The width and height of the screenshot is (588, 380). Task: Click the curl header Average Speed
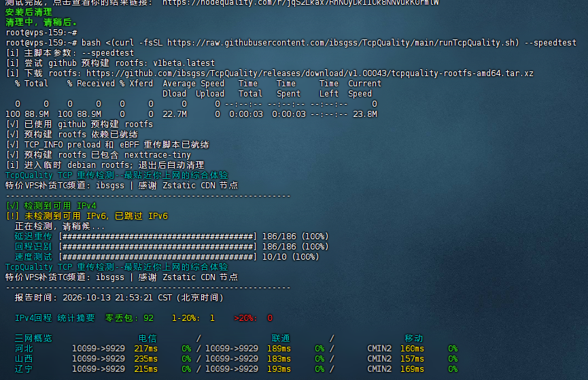[x=193, y=84]
